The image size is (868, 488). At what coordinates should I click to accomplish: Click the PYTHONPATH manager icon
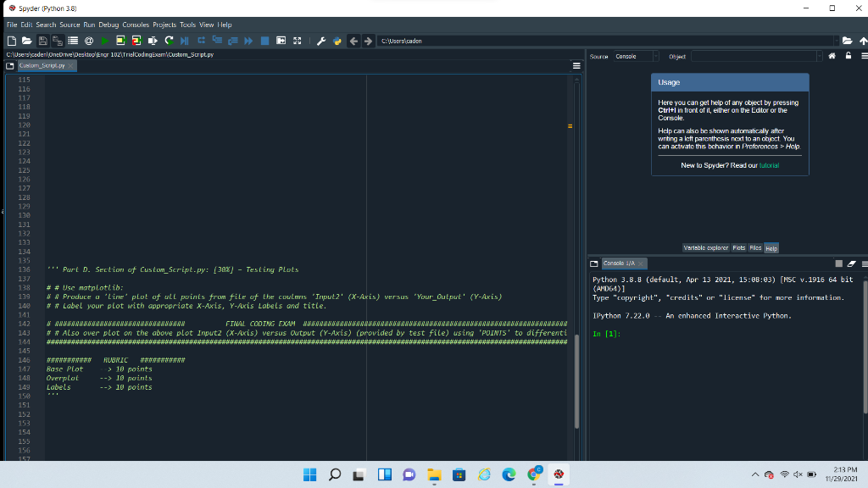pyautogui.click(x=337, y=41)
